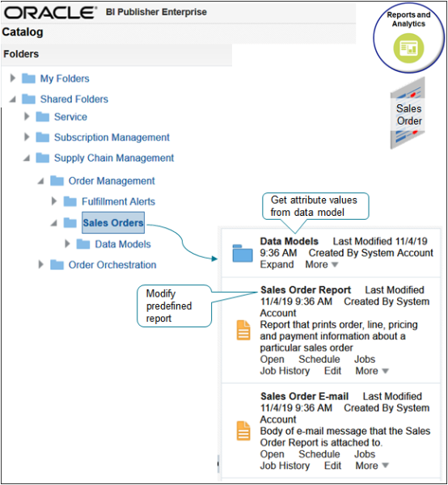
Task: View Job History for Sales Order Report
Action: tap(285, 370)
